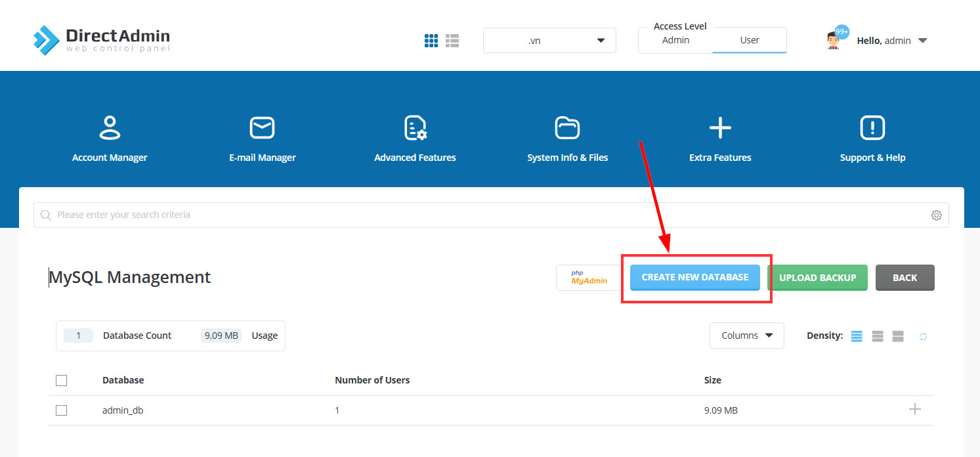Open the Advanced Features icon

click(x=415, y=127)
